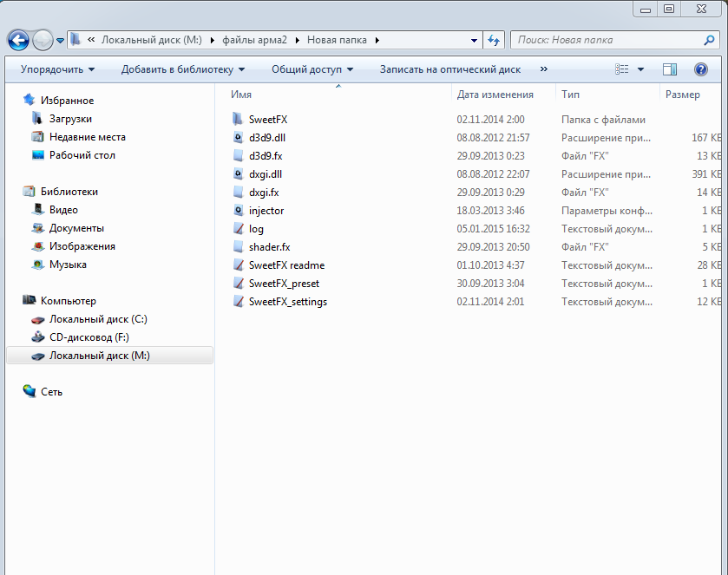Expand arrow after Новая папка breadcrumb
Viewport: 728px width, 575px height.
(377, 41)
